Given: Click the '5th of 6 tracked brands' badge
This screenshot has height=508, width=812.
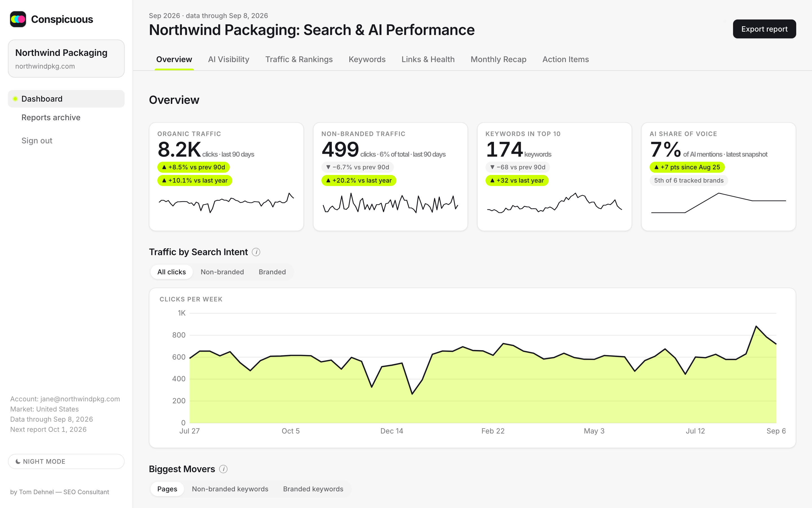Looking at the screenshot, I should coord(689,180).
